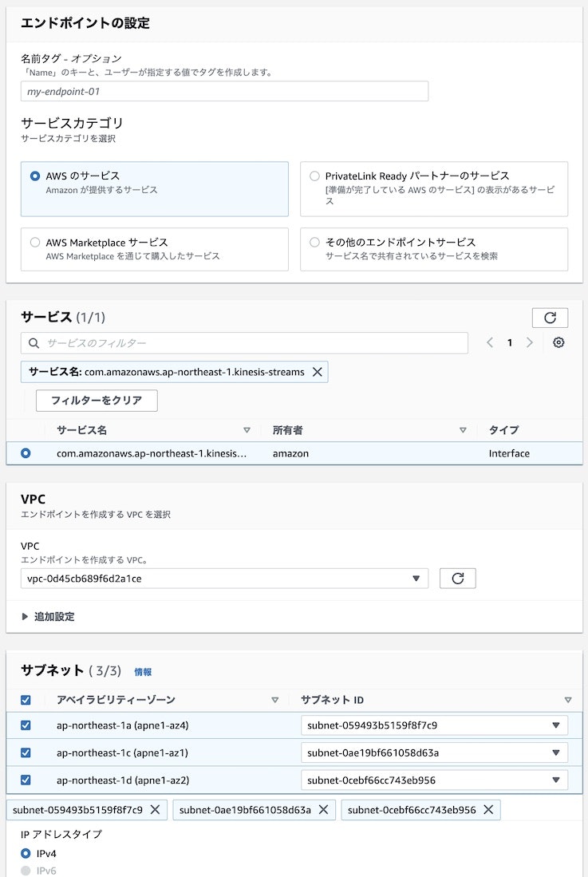
Task: Click the amazon owner cell
Action: 290,453
